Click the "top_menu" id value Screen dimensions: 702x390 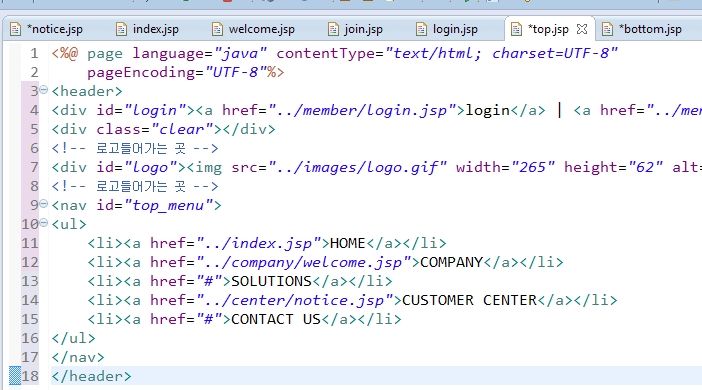coord(168,206)
